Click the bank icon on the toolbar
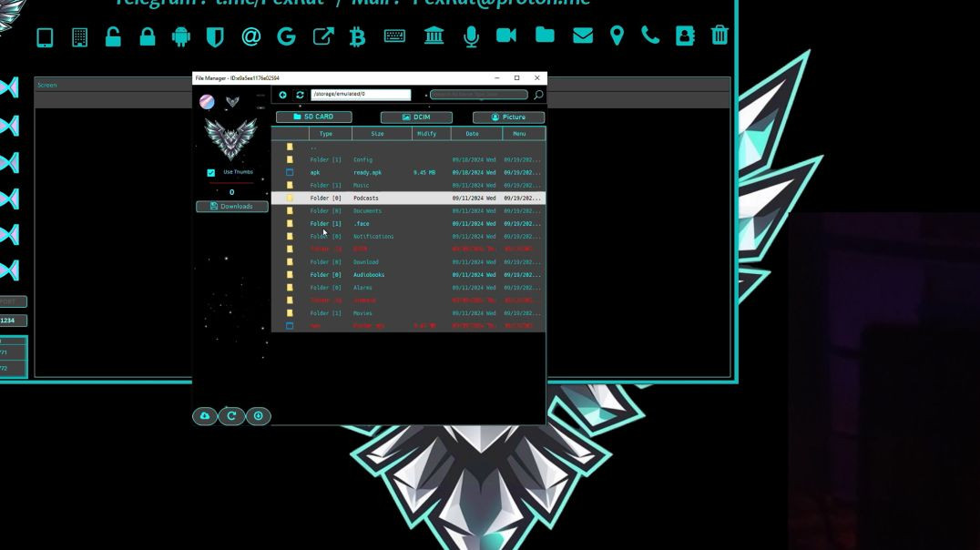The image size is (980, 550). pos(434,36)
